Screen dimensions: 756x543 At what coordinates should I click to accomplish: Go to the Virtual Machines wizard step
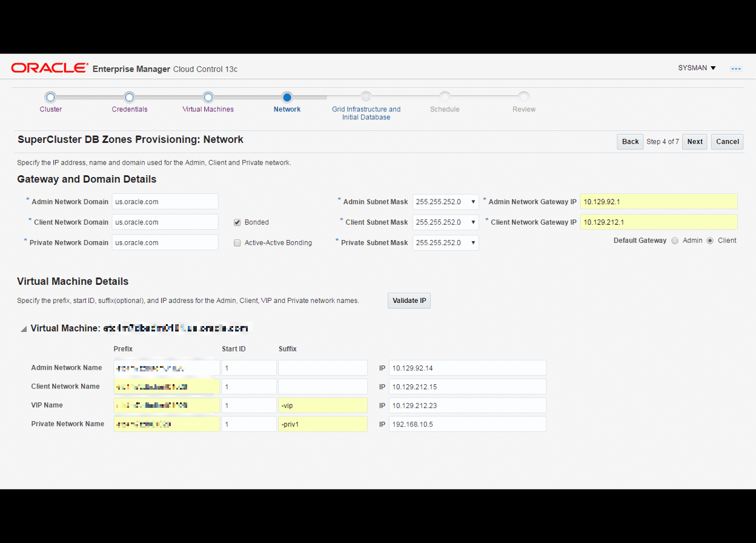[x=208, y=109]
